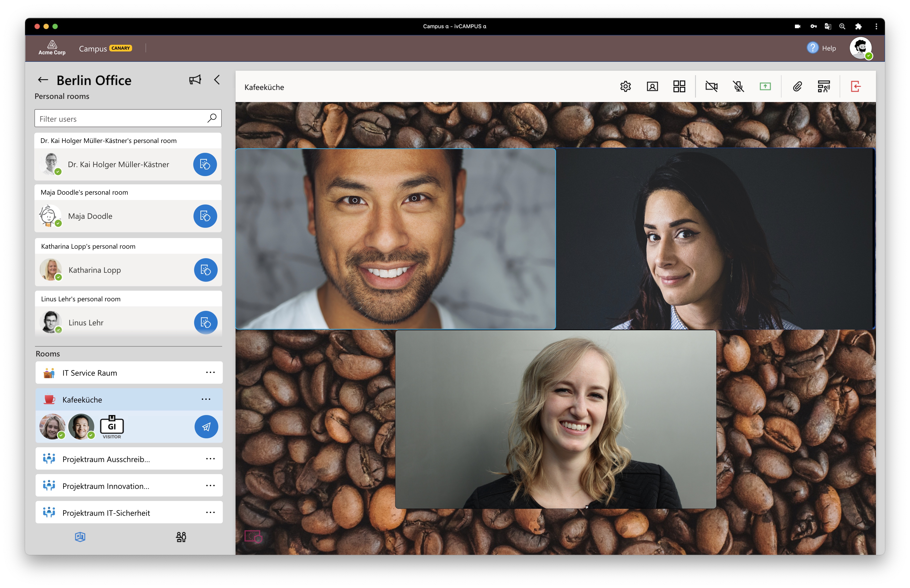Switch to speaker view layout icon
Image resolution: width=910 pixels, height=588 pixels.
point(652,87)
